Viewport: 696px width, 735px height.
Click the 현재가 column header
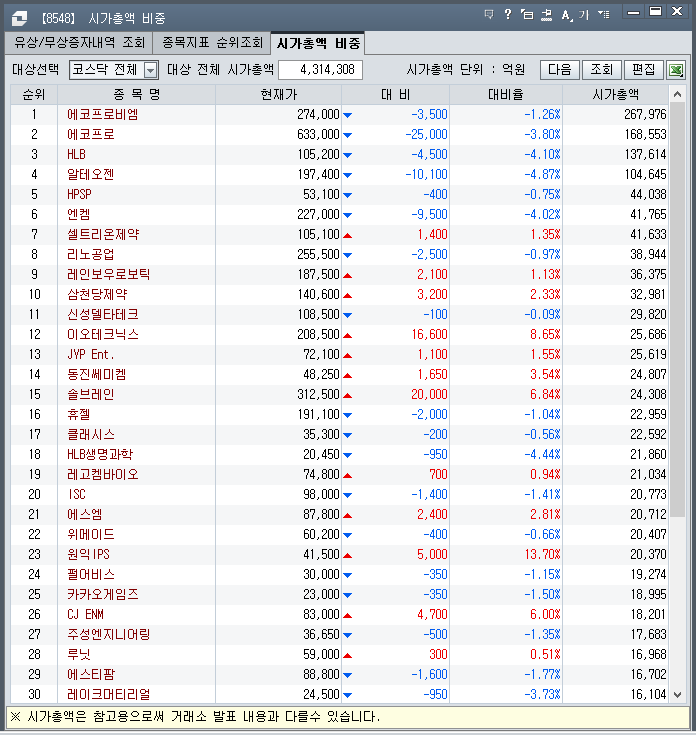[x=279, y=95]
